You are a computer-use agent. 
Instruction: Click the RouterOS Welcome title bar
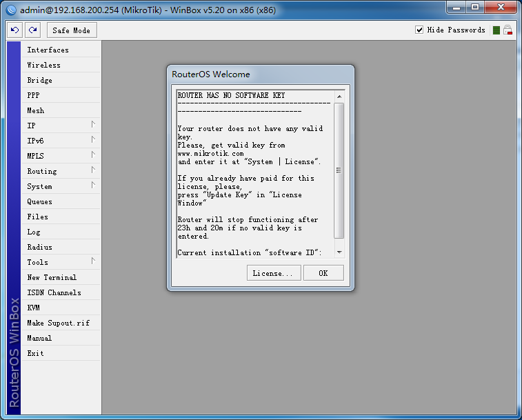[261, 74]
